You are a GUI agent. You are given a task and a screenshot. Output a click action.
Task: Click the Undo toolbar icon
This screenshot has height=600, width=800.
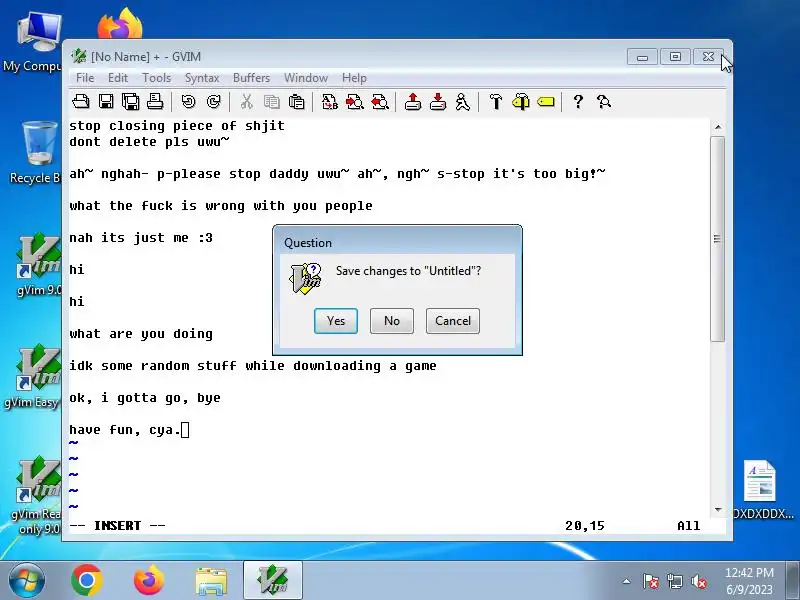point(188,102)
